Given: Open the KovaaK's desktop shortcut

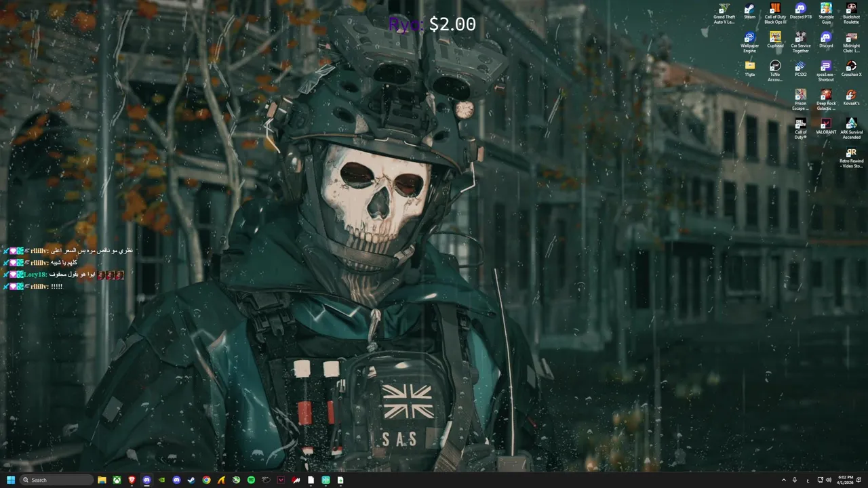Looking at the screenshot, I should (x=851, y=97).
